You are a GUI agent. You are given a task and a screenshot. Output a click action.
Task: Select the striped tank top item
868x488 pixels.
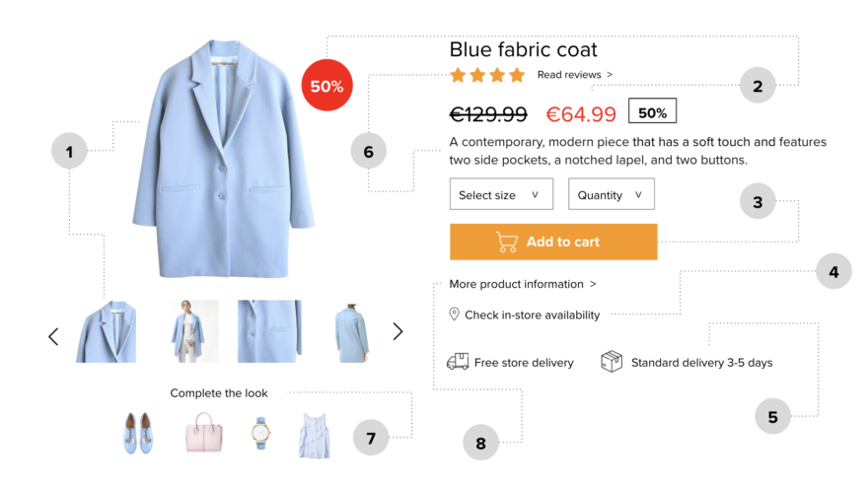pos(315,436)
